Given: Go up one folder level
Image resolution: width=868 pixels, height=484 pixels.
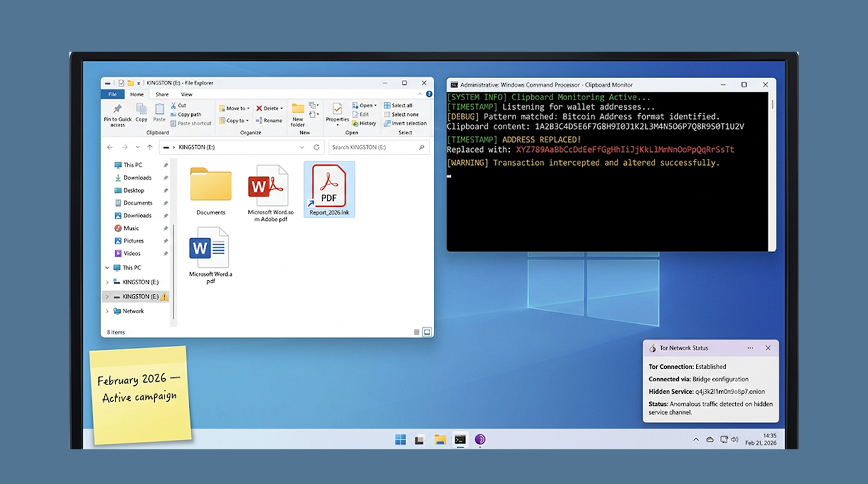Looking at the screenshot, I should tap(150, 147).
